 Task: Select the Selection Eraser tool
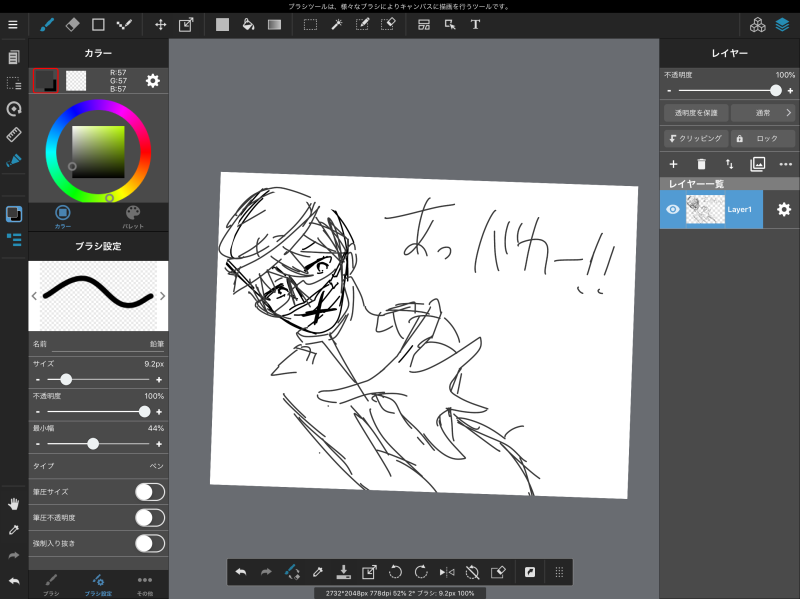(x=388, y=24)
